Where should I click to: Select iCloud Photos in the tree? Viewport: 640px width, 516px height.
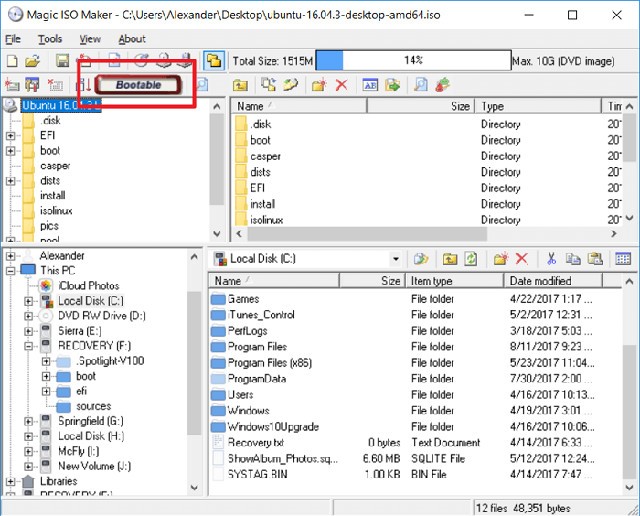88,286
